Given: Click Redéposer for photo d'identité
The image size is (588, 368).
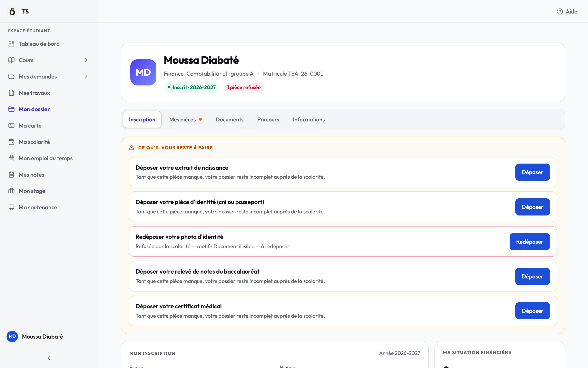Looking at the screenshot, I should 529,242.
